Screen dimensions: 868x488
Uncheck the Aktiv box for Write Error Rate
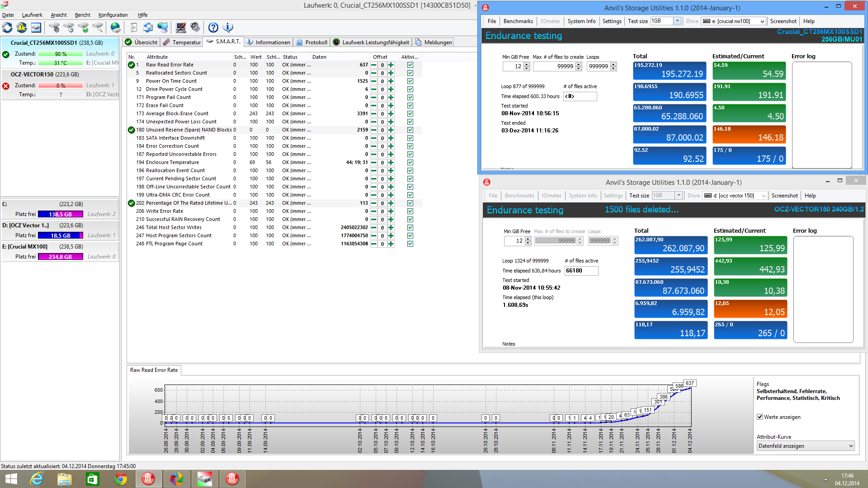click(410, 211)
